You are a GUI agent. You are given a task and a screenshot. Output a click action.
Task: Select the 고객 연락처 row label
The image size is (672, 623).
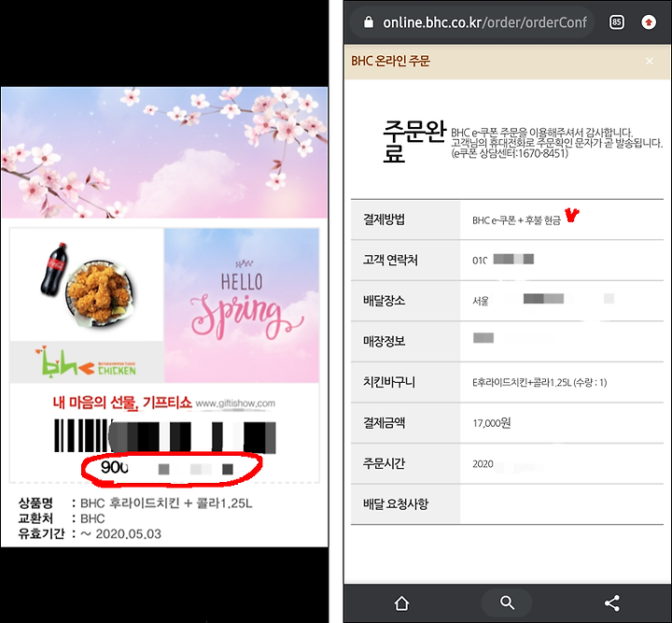pos(390,260)
